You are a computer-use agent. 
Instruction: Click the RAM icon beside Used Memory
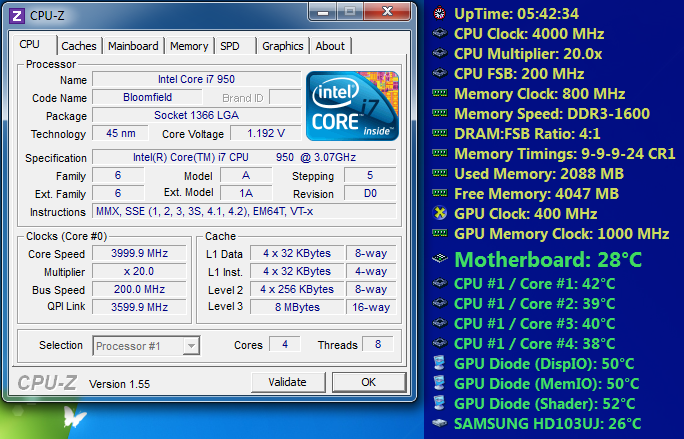click(x=440, y=173)
